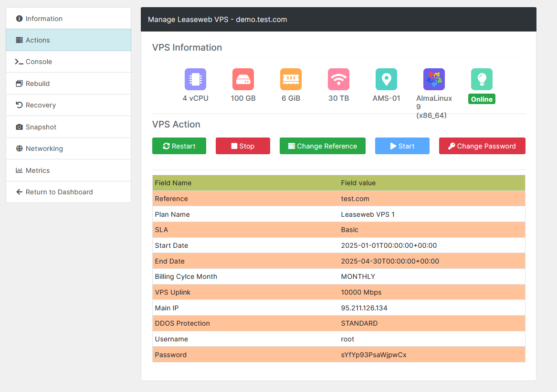
Task: Open the Rebuild sidebar item
Action: pos(69,84)
